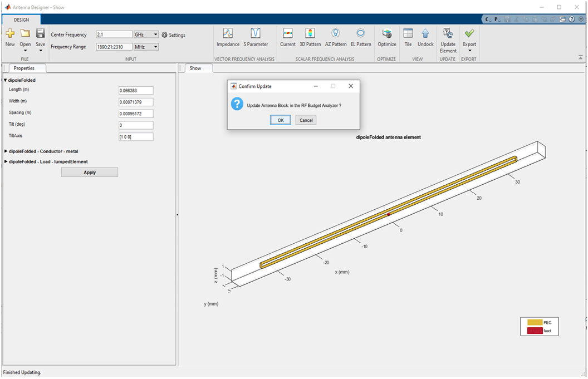Image resolution: width=588 pixels, height=379 pixels.
Task: Tile the figure windows
Action: click(408, 37)
